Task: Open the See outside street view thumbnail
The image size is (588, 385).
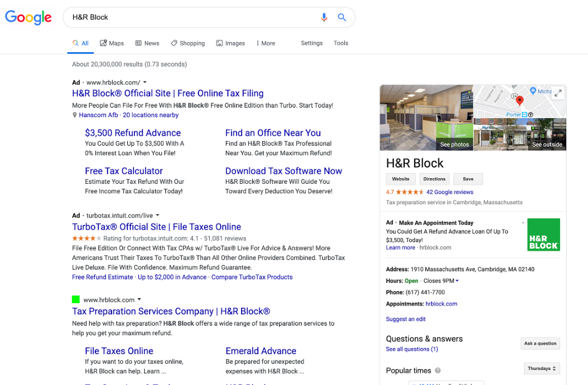Action: [520, 134]
